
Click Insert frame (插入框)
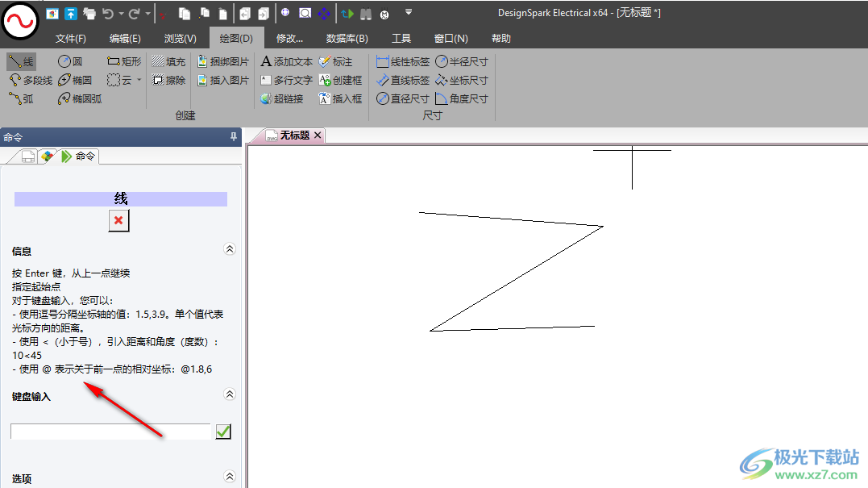pos(340,98)
